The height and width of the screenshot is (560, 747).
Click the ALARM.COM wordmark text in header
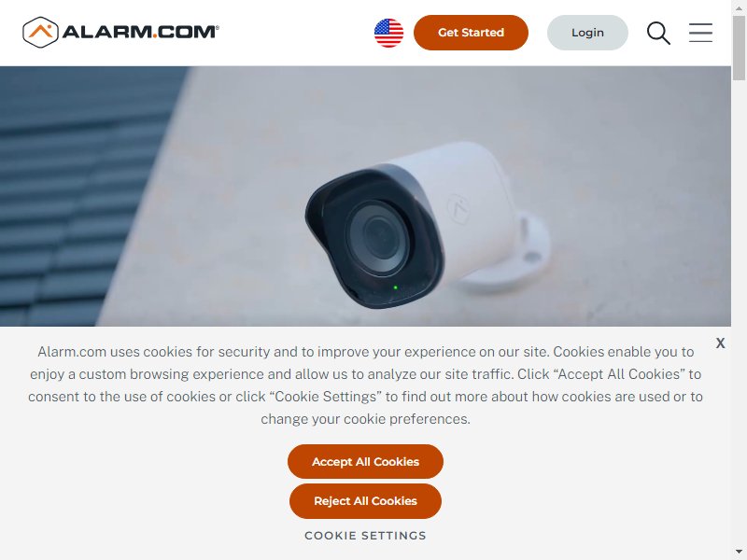pyautogui.click(x=141, y=32)
